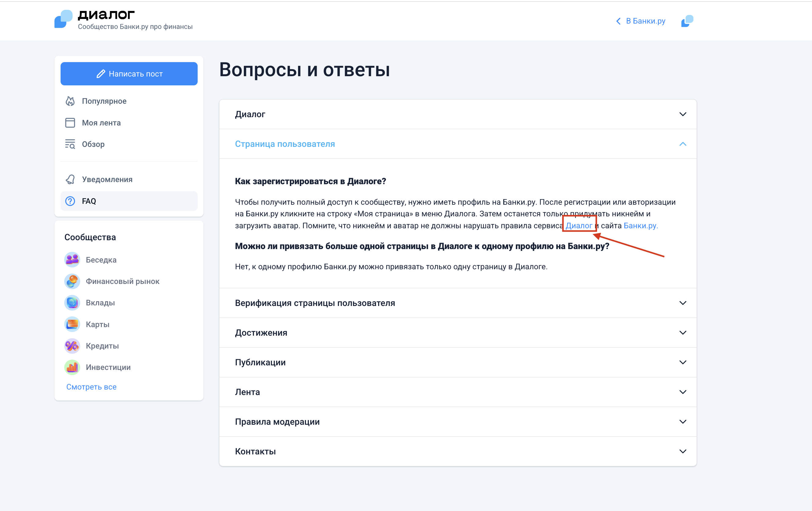Select FAQ in the sidebar menu

pyautogui.click(x=129, y=201)
